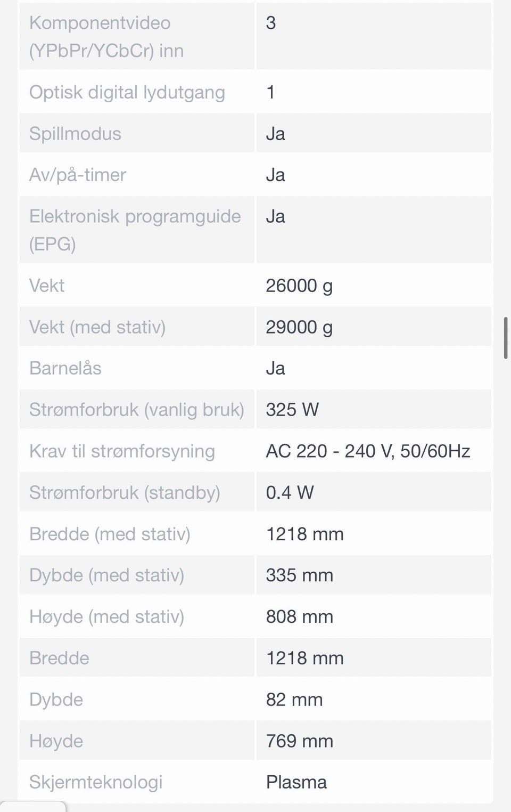Image resolution: width=511 pixels, height=812 pixels.
Task: Click the Skjermteknologi Plasma value
Action: click(296, 782)
